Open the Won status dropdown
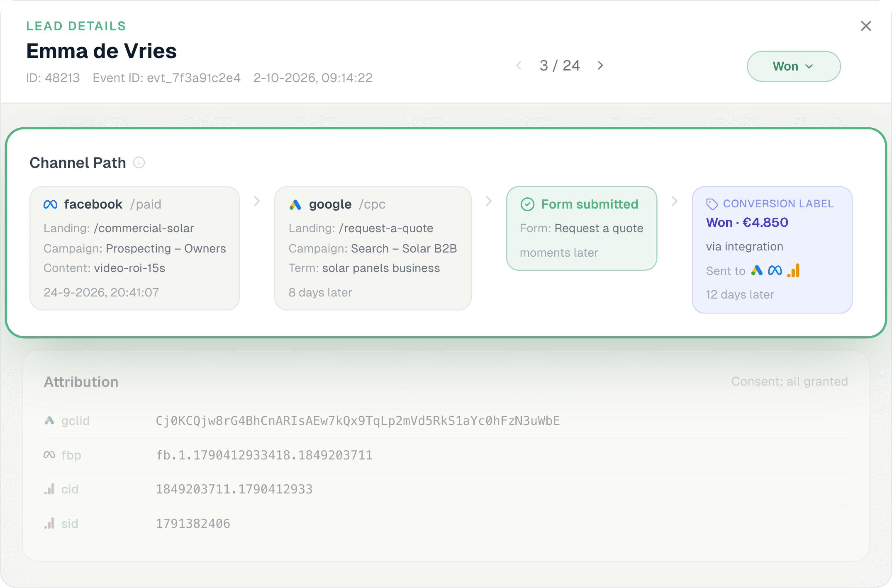 793,66
